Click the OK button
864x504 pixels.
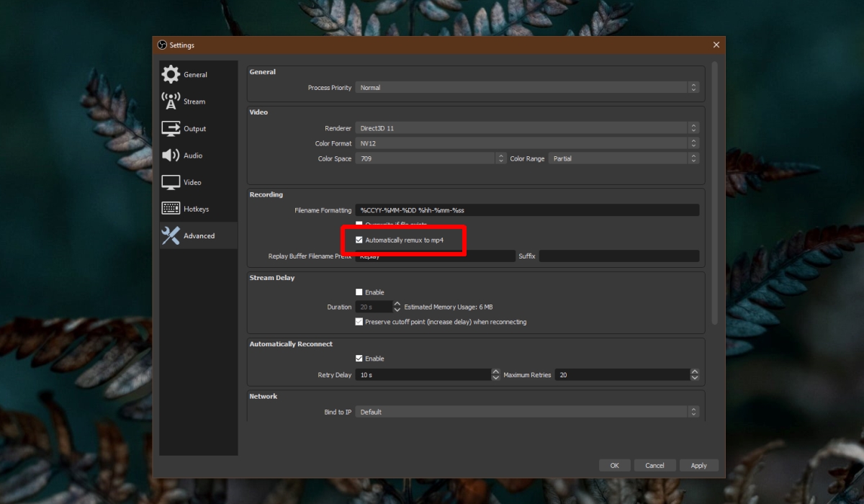pos(614,465)
